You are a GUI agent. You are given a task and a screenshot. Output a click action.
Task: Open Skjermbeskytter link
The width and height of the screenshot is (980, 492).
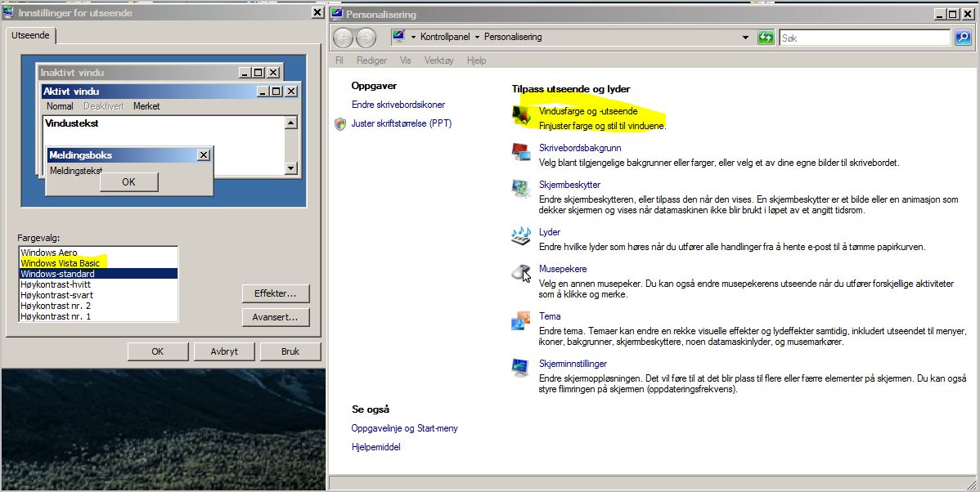click(x=569, y=185)
